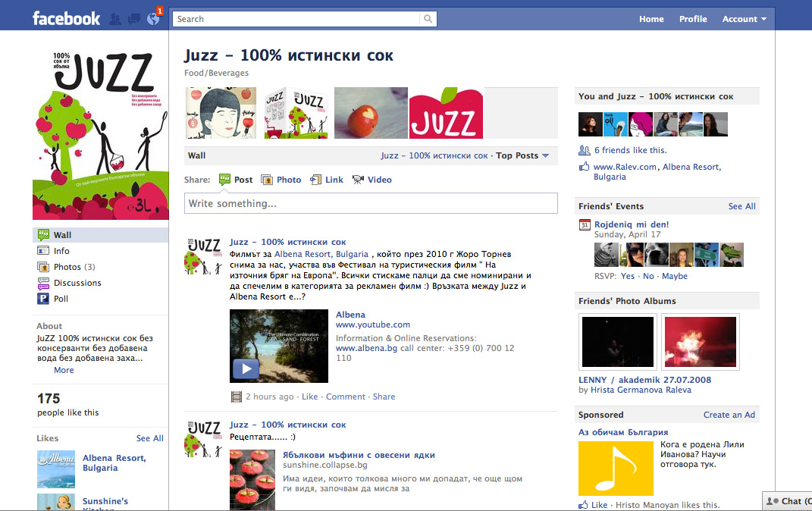Open the Account dropdown menu

coord(744,19)
